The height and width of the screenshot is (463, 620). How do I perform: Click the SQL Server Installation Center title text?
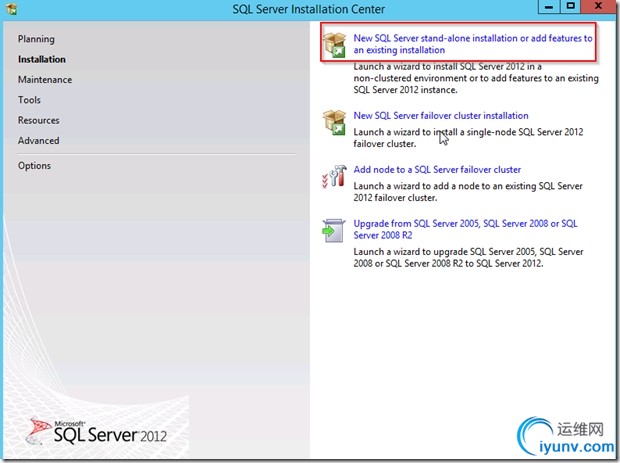click(x=308, y=9)
